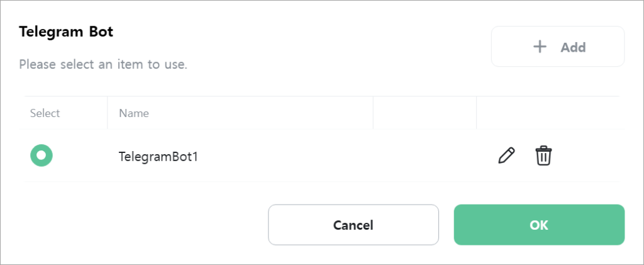
Task: Delete TelegramBot1 using the trash icon
Action: pyautogui.click(x=543, y=155)
